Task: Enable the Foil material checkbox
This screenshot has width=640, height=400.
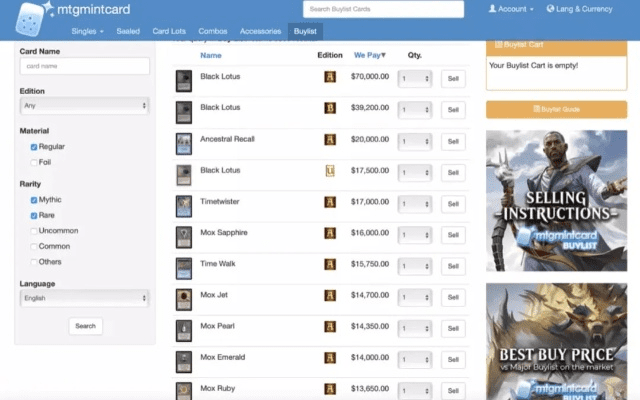Action: pos(34,162)
